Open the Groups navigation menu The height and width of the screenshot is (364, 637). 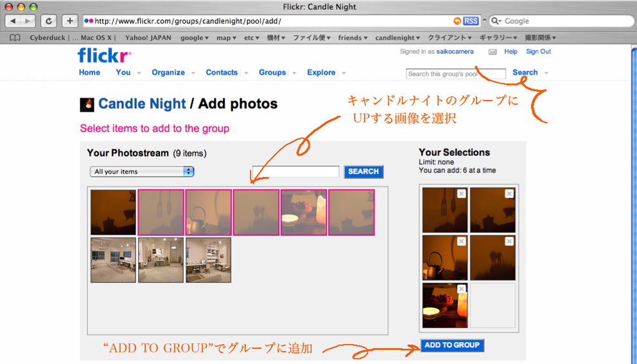tap(272, 73)
